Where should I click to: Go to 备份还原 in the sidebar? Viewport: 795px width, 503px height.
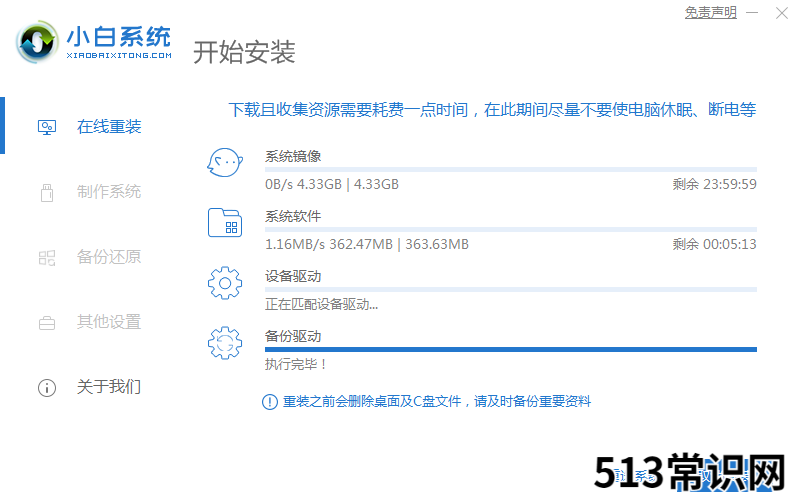coord(109,257)
